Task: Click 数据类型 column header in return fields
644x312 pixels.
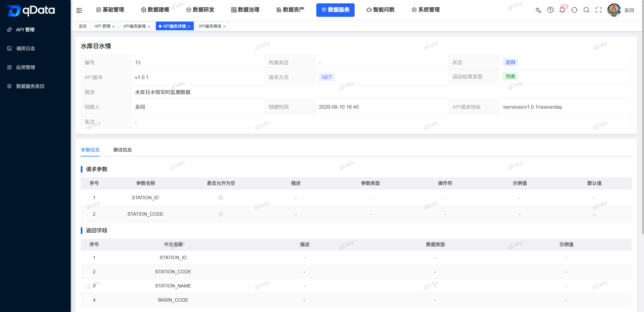Action: [x=435, y=244]
